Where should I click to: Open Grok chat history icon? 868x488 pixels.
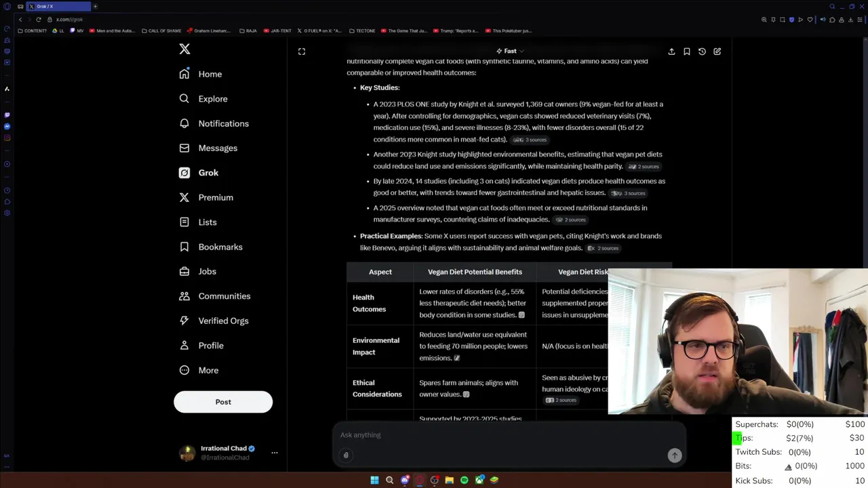click(x=702, y=52)
